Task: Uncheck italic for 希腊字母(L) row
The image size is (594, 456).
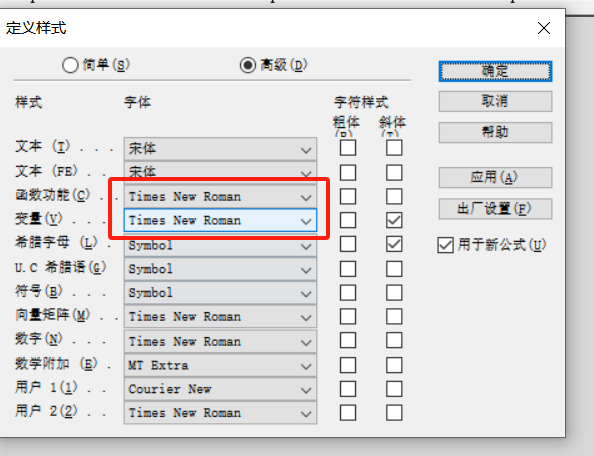Action: coord(394,244)
